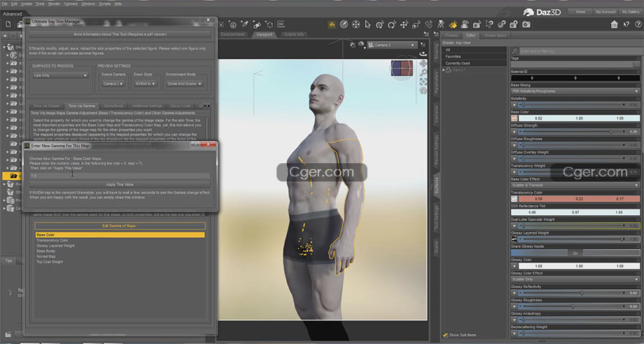Select Glossy Layered Weight in maps list
644x344 pixels.
(x=56, y=246)
